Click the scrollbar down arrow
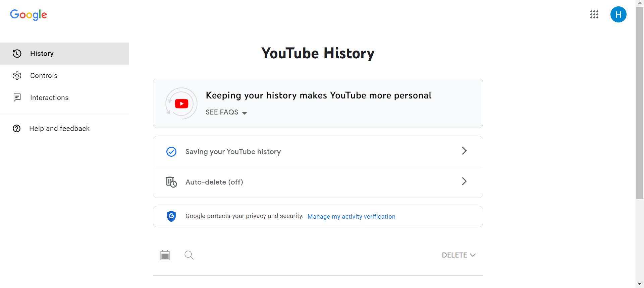This screenshot has width=644, height=288. coord(640,284)
